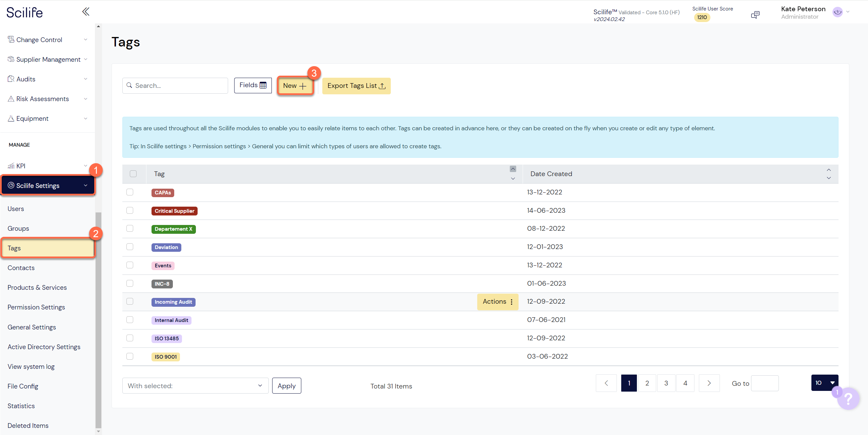
Task: Click the Search input field
Action: click(x=175, y=86)
